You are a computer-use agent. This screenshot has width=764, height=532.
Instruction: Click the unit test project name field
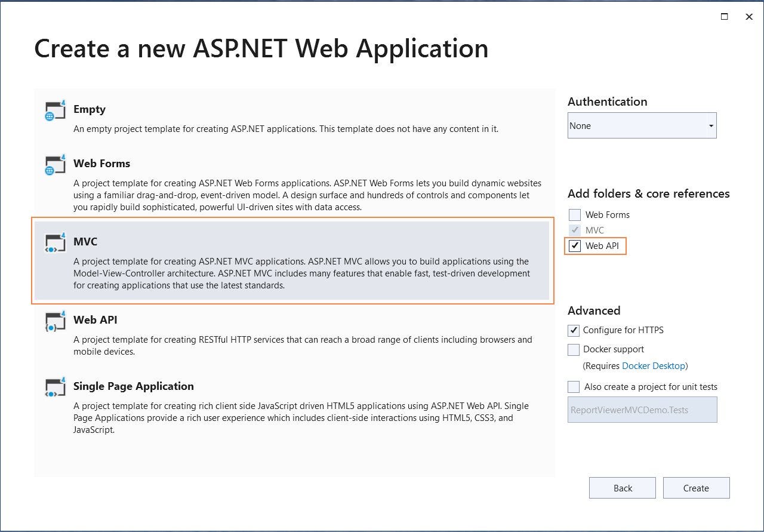[x=642, y=410]
